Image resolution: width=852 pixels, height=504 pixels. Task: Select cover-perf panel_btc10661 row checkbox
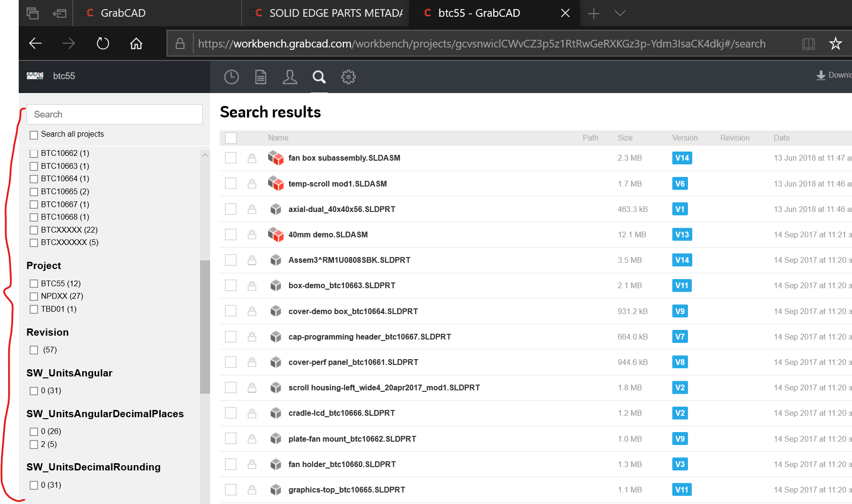231,362
